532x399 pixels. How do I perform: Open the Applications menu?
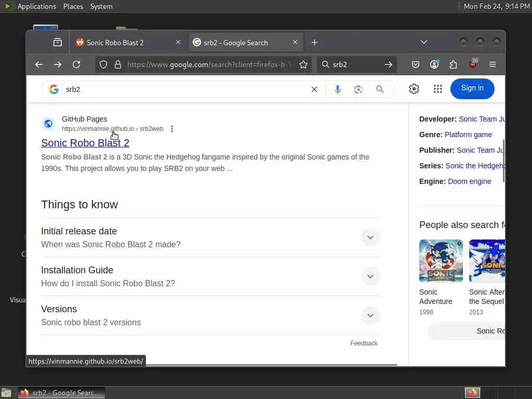click(x=37, y=6)
